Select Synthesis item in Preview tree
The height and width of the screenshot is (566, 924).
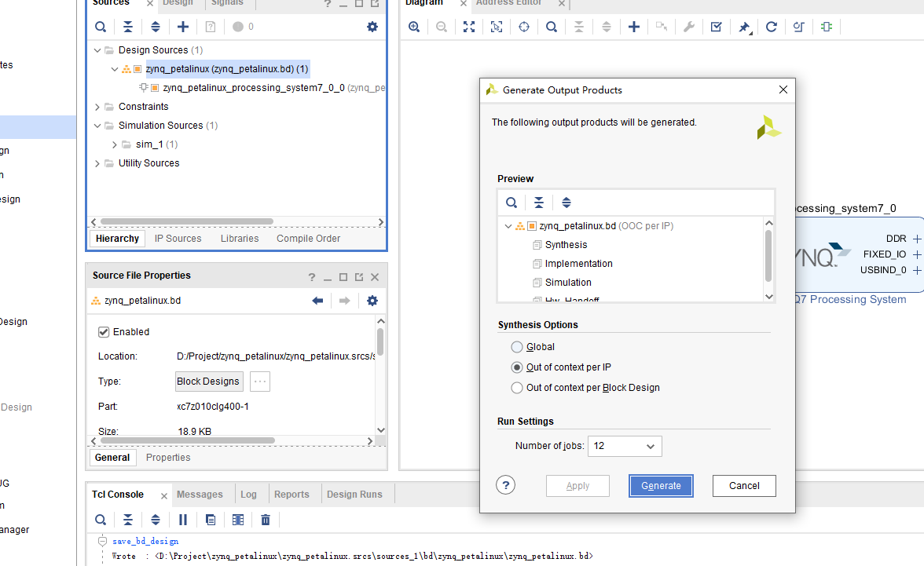566,245
